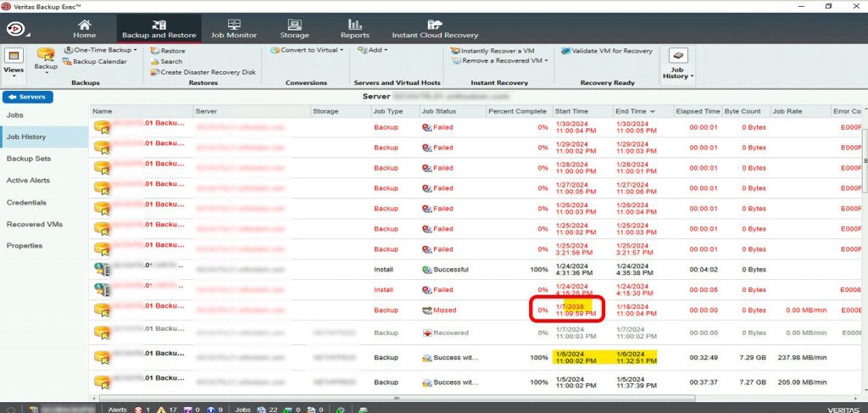The width and height of the screenshot is (868, 413).
Task: Click the Backup icon in the ribbon
Action: [46, 59]
